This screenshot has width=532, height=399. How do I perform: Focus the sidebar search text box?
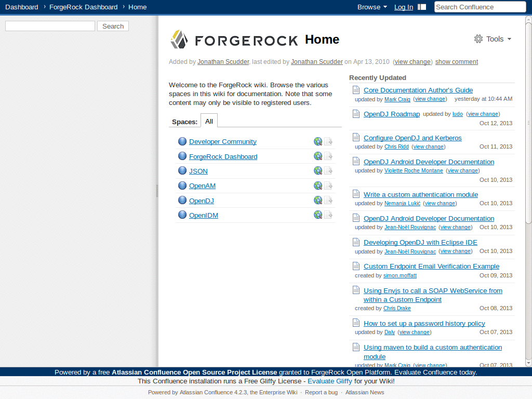tap(50, 26)
